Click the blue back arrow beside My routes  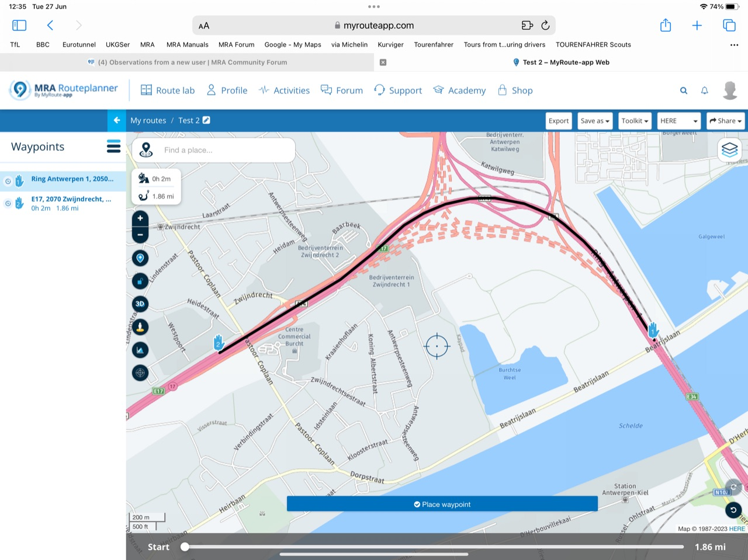[117, 120]
